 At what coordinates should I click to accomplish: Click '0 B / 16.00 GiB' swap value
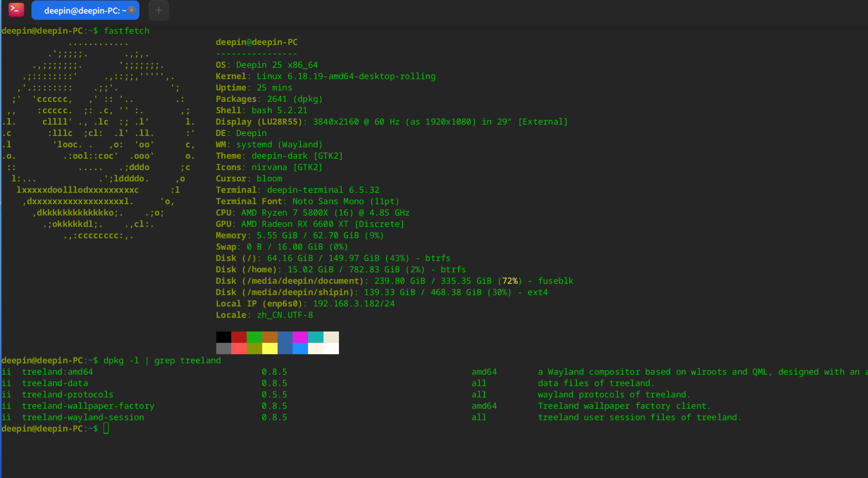pos(285,247)
